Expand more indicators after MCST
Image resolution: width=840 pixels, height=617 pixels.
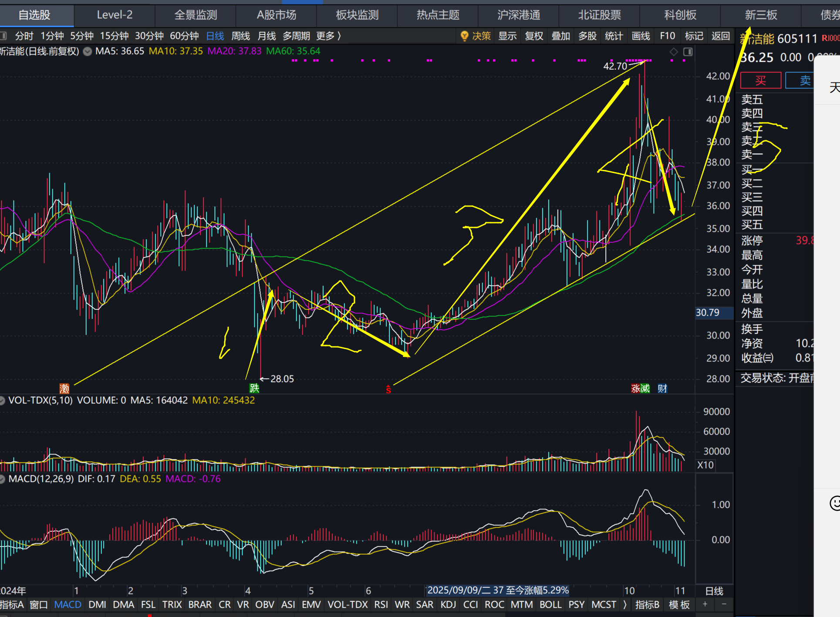click(x=625, y=604)
